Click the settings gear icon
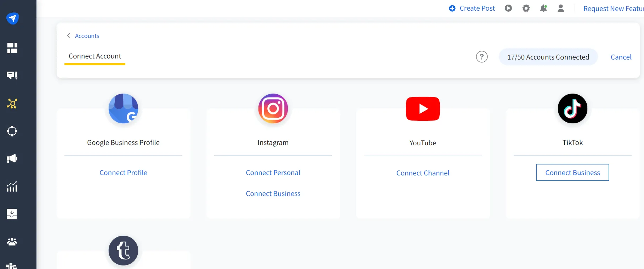 526,8
